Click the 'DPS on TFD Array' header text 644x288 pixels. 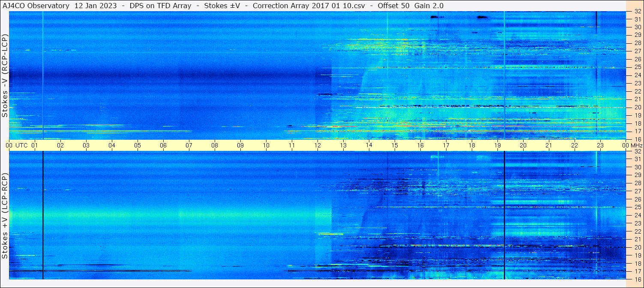point(160,6)
